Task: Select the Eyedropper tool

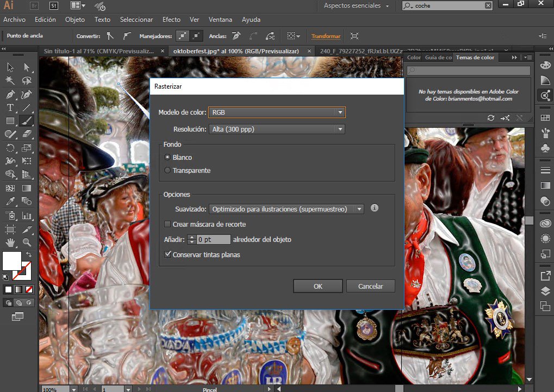Action: coord(10,201)
